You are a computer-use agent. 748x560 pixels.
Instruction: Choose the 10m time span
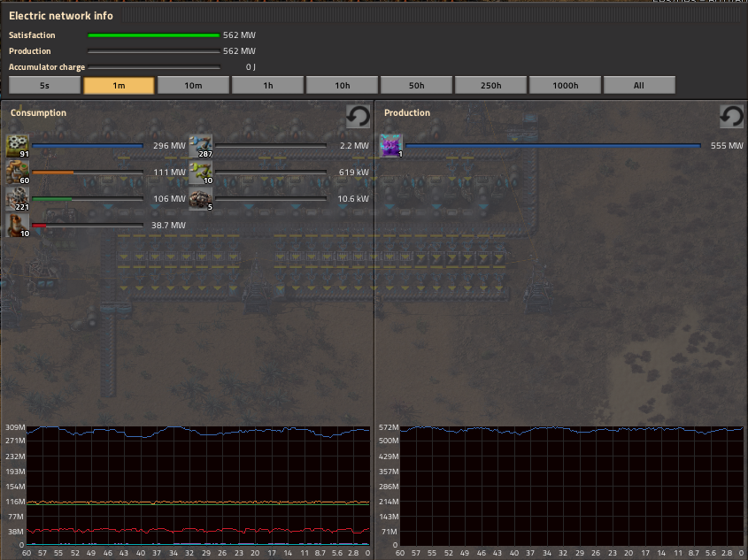tap(193, 86)
